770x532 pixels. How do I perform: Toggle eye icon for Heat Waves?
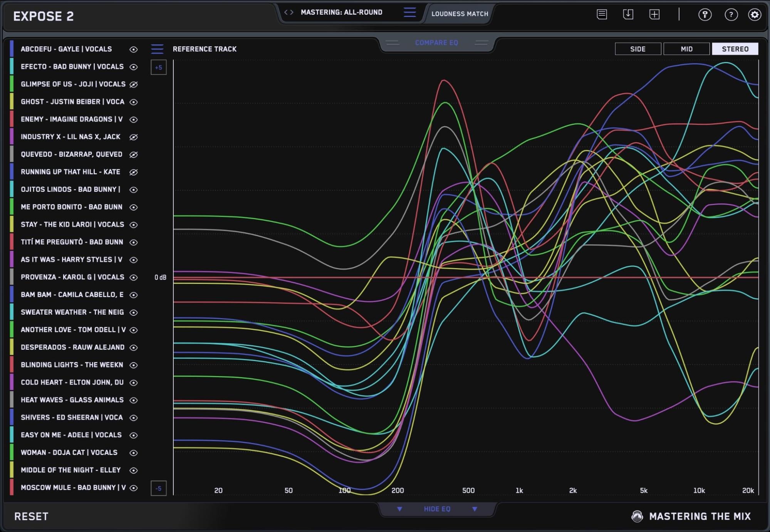(x=134, y=400)
